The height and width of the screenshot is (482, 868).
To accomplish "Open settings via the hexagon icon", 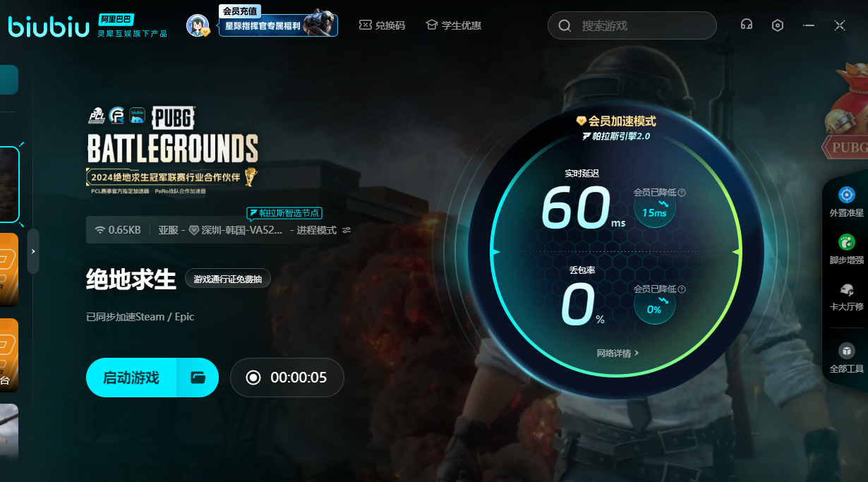I will click(x=778, y=25).
